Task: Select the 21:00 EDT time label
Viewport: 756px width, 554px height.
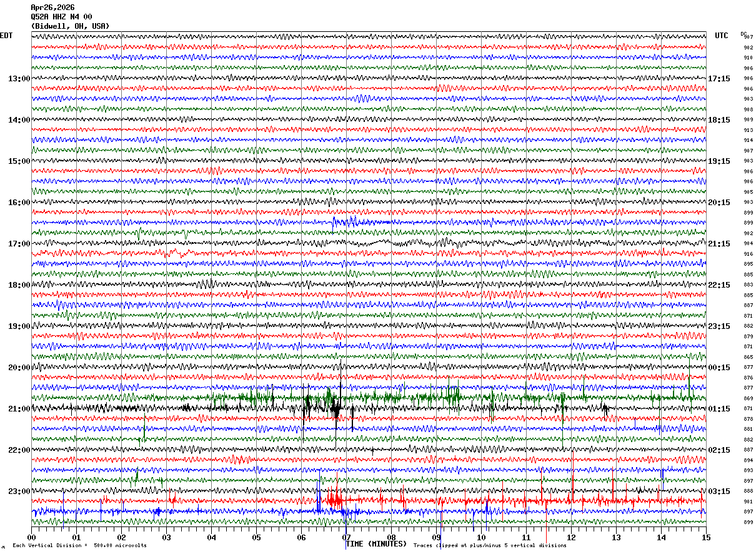Action: click(19, 409)
